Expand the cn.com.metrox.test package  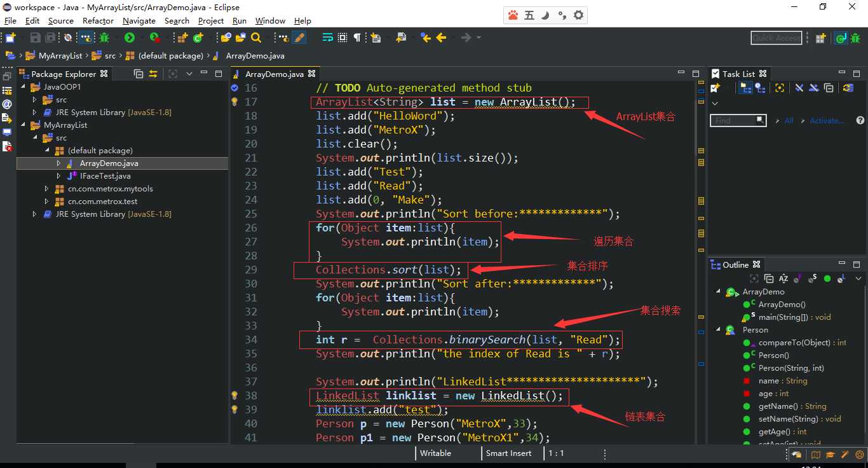[46, 201]
